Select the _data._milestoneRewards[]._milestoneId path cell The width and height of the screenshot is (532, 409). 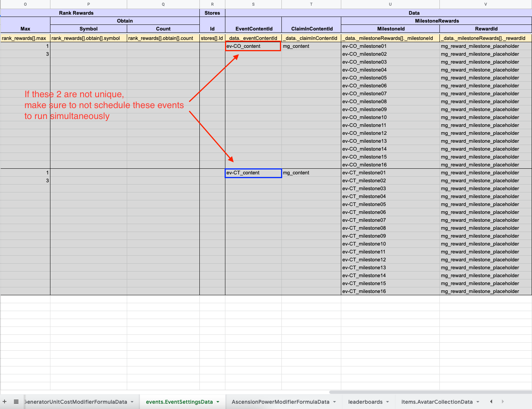click(390, 38)
